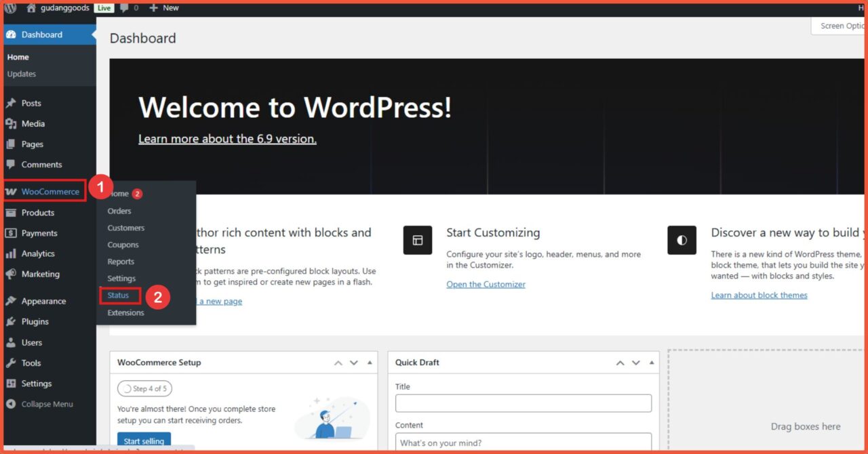Open Orders in WooCommerce submenu
The image size is (868, 454).
coord(119,211)
